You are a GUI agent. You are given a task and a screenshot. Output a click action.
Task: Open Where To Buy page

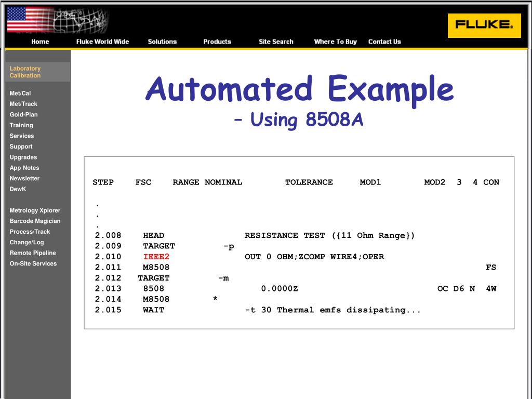click(335, 42)
